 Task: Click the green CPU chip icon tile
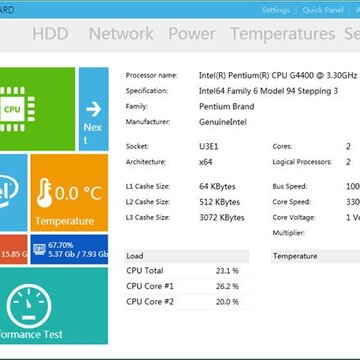point(37,109)
